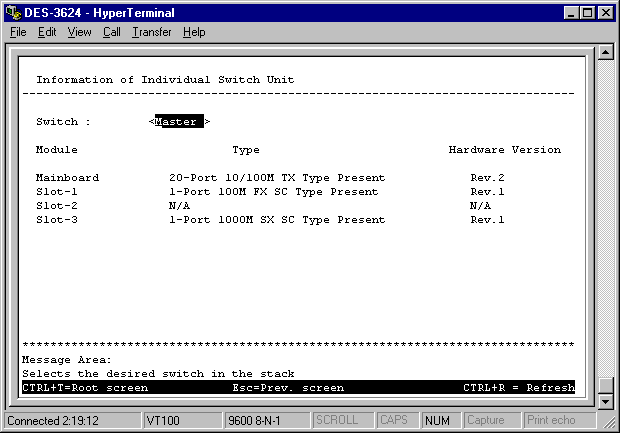Click the vertical scrollbar thumb
The width and height of the screenshot is (620, 433).
(604, 385)
